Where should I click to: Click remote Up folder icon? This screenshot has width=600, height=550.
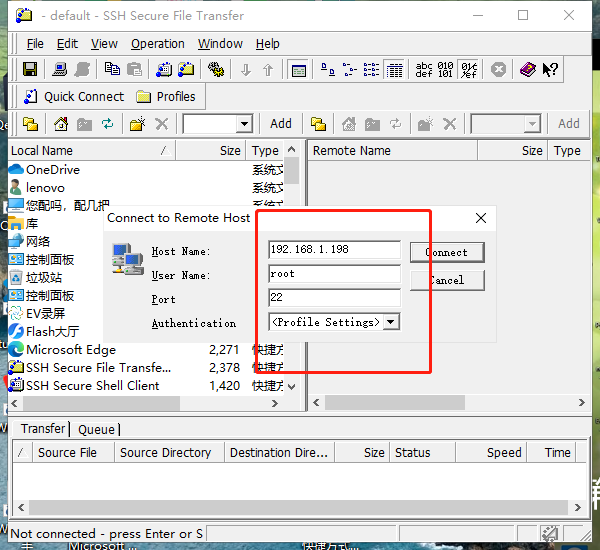pyautogui.click(x=318, y=124)
